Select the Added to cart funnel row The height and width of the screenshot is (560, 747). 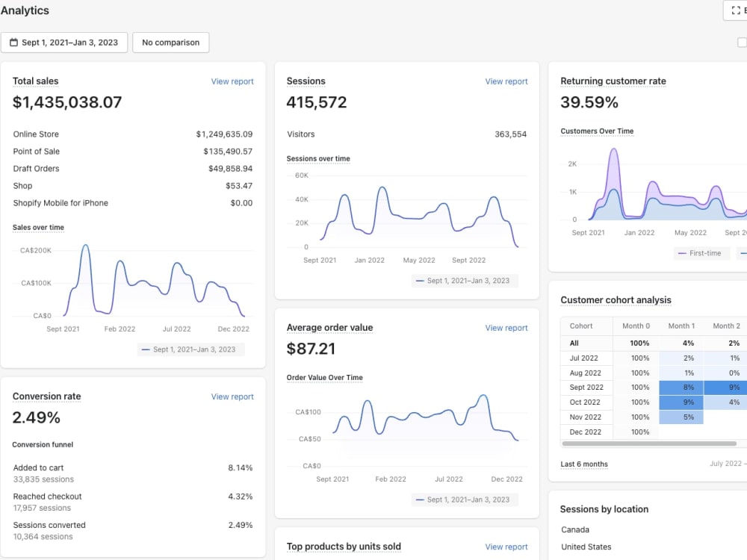[x=133, y=473]
